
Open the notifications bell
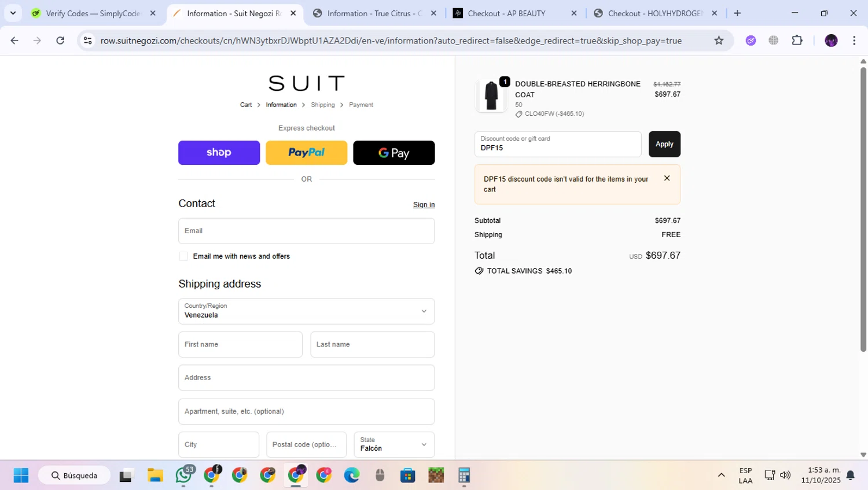pyautogui.click(x=851, y=476)
